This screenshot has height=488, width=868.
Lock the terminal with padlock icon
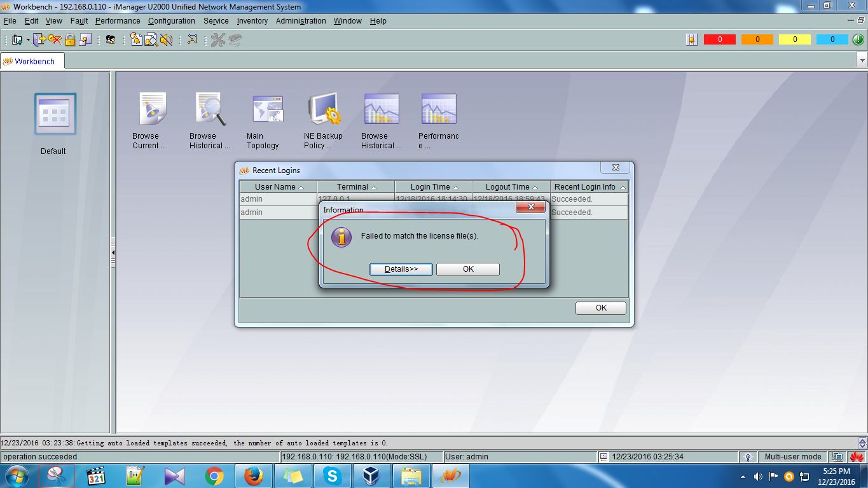click(x=70, y=39)
